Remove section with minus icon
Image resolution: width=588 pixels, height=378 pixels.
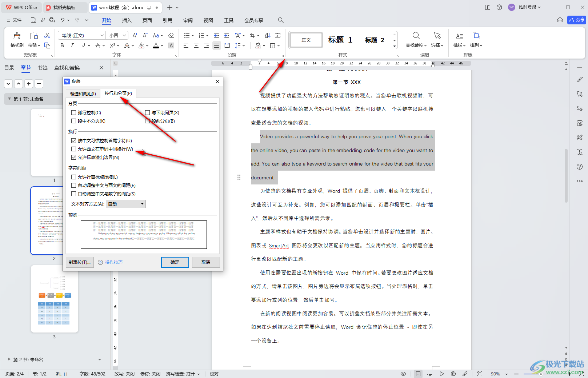[x=39, y=84]
